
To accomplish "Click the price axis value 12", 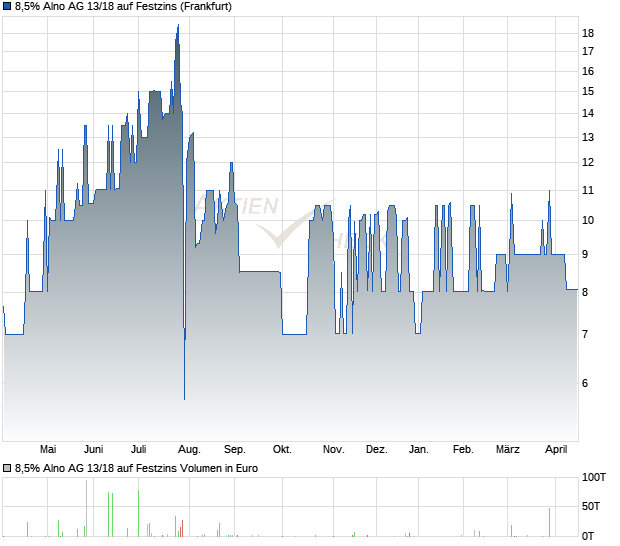I will coord(588,162).
